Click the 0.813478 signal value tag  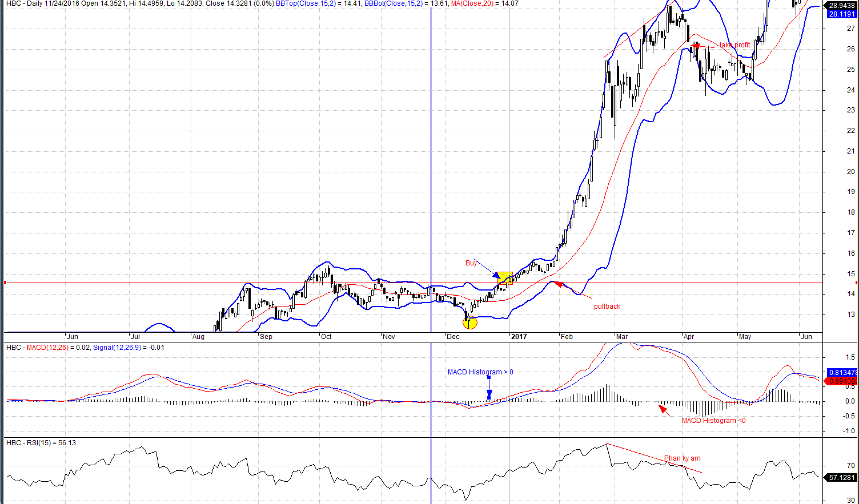pyautogui.click(x=842, y=373)
